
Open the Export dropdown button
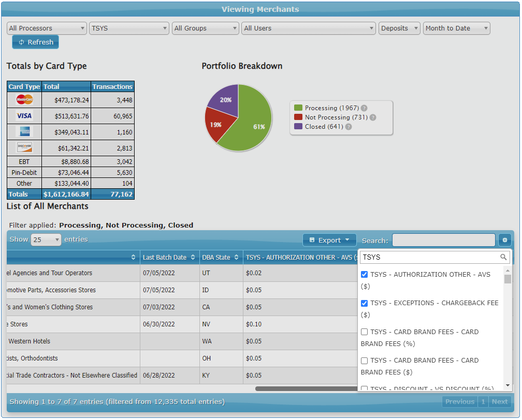click(329, 240)
